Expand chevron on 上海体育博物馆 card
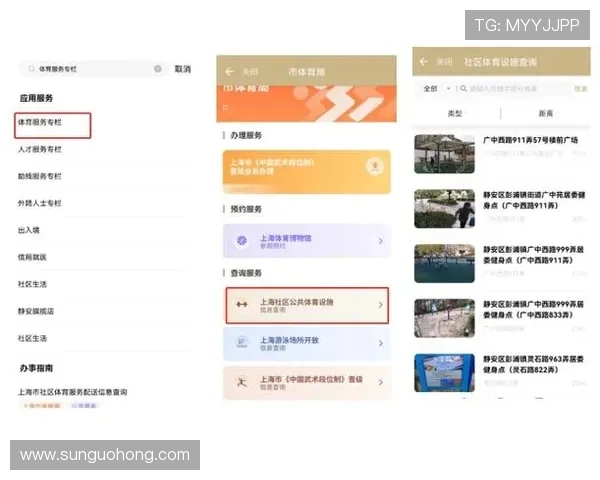Screen dimensions: 600x480 380,241
